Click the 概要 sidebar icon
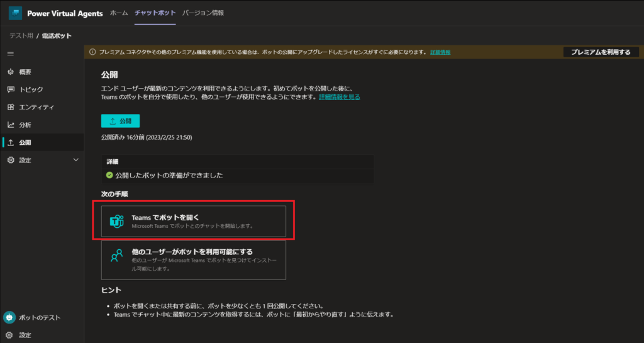 [x=11, y=72]
